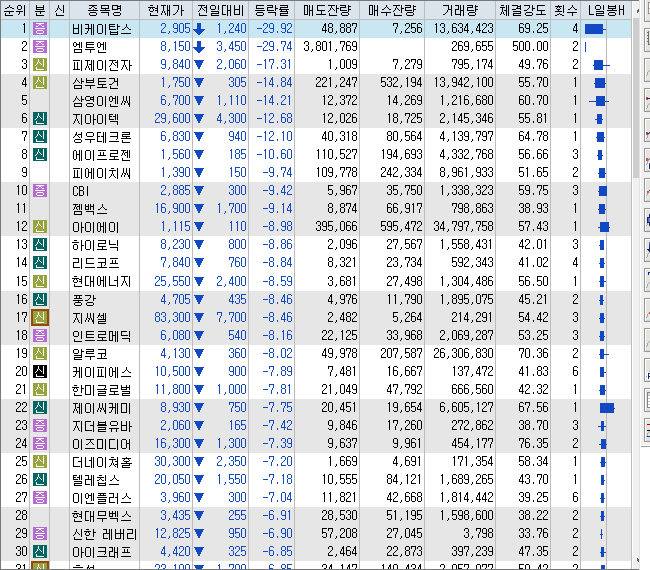Select the 삼영이엔씨 stock name
The image size is (650, 570).
click(x=102, y=101)
